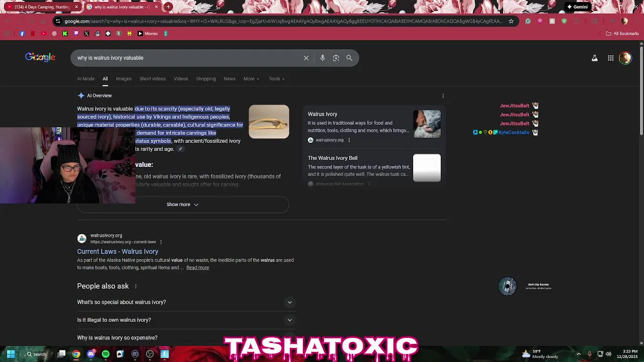
Task: Open Windows Start menu
Action: (x=11, y=354)
